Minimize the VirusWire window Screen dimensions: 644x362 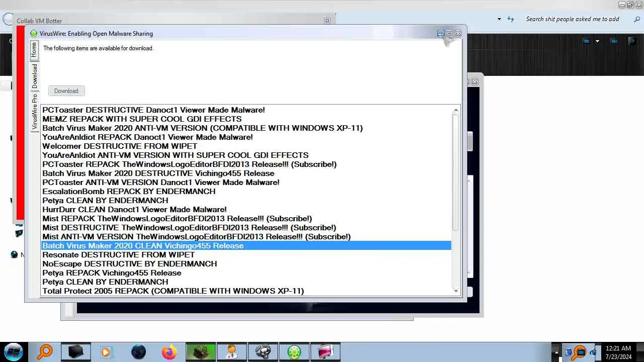441,34
